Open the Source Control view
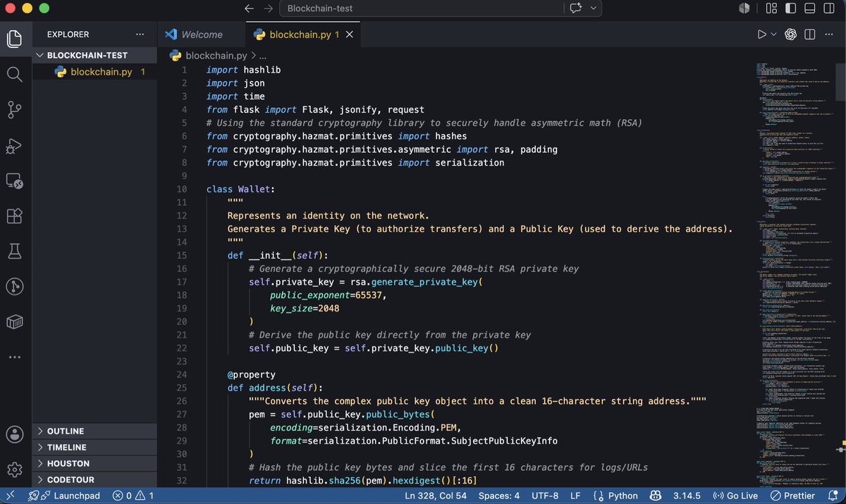Image resolution: width=846 pixels, height=504 pixels. click(15, 110)
